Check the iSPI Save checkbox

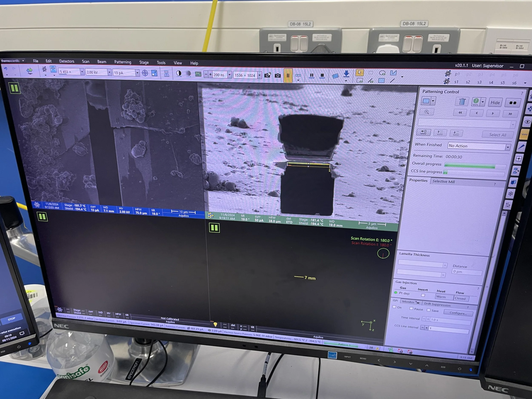(428, 310)
